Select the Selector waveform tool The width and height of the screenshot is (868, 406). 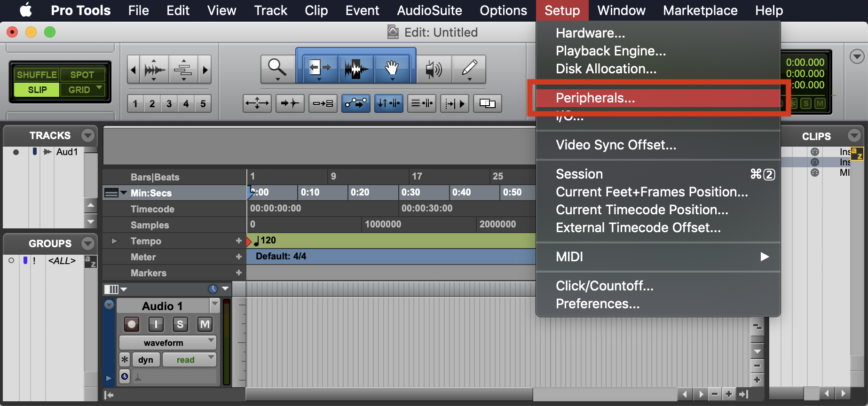coord(356,69)
